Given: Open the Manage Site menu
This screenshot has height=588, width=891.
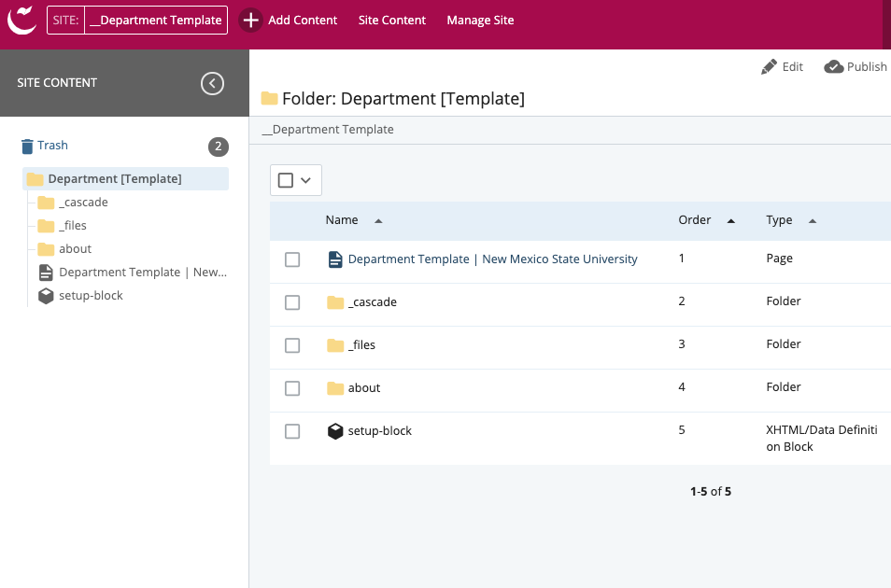Looking at the screenshot, I should [480, 20].
